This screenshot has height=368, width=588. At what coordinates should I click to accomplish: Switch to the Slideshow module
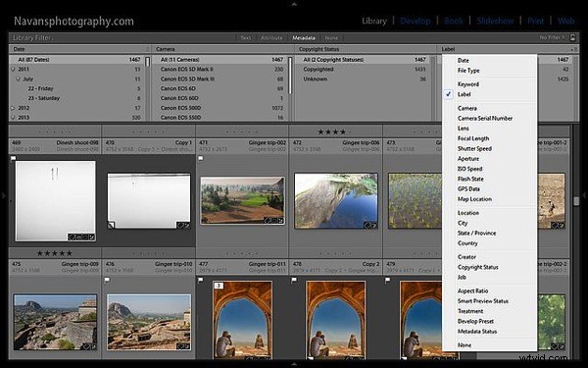pyautogui.click(x=495, y=21)
